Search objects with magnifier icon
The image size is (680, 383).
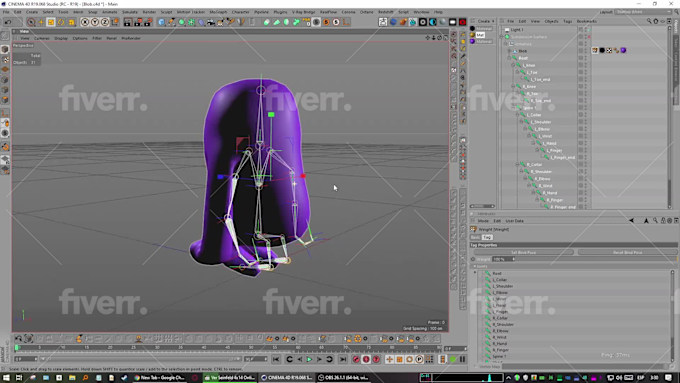tap(649, 21)
